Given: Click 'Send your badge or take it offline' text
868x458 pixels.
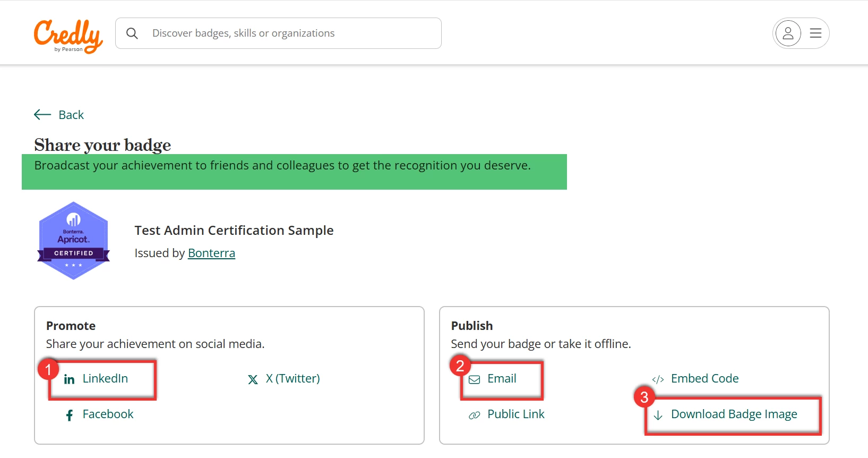Looking at the screenshot, I should [x=540, y=344].
